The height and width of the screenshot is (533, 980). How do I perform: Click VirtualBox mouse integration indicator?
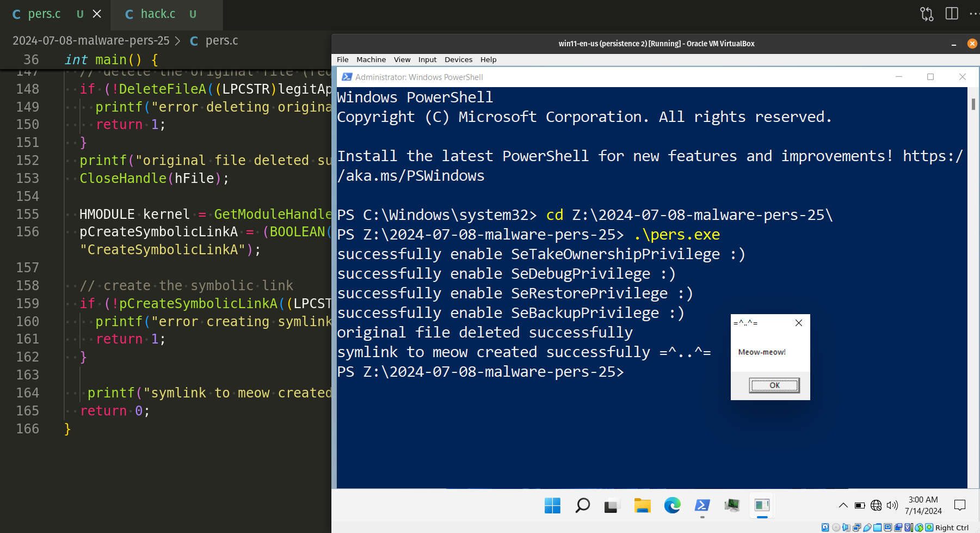pyautogui.click(x=919, y=528)
